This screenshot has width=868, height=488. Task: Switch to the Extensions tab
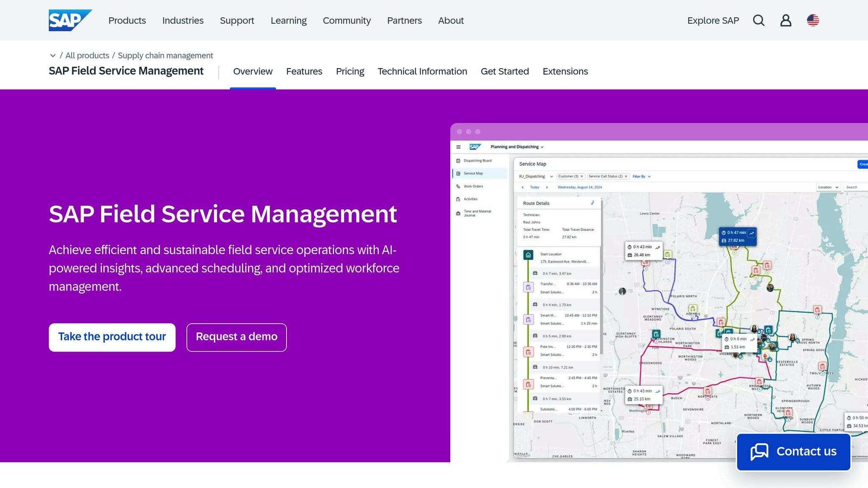pyautogui.click(x=565, y=71)
